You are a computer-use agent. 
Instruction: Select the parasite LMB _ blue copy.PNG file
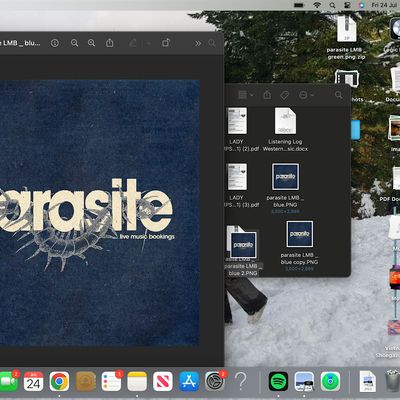pos(299,246)
